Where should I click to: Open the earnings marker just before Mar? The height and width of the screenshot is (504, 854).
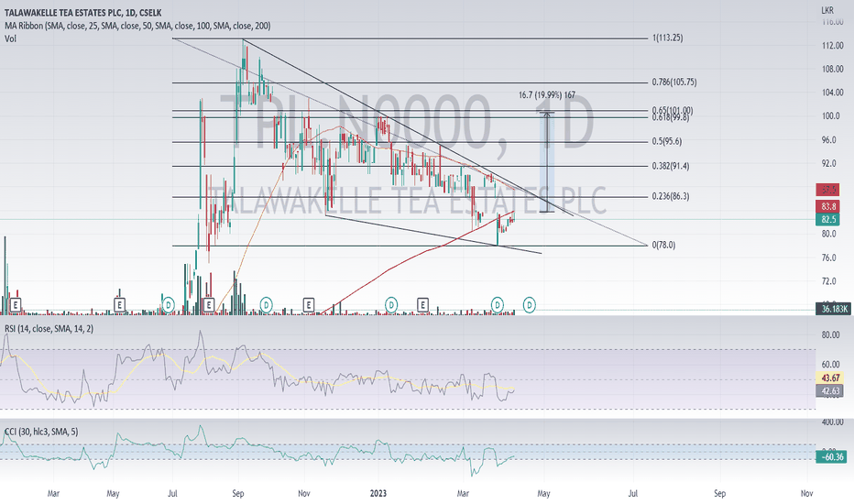16,305
